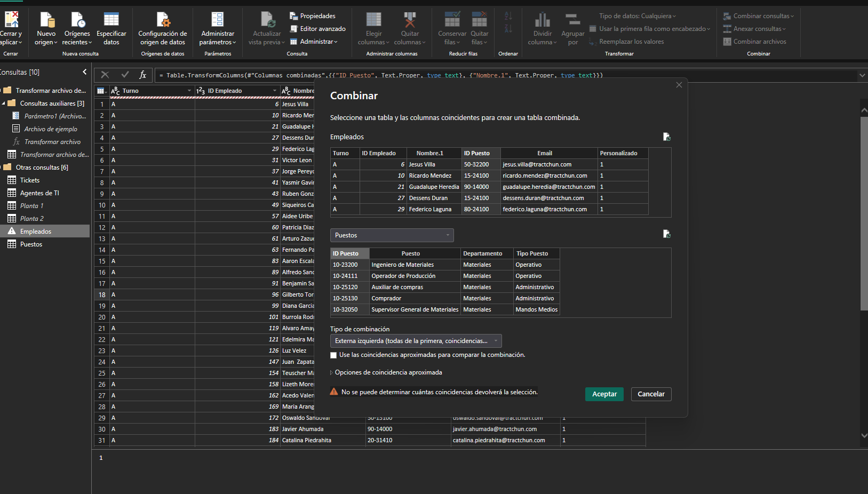
Task: Collapse the Consultas auxiliares folder
Action: tap(4, 103)
